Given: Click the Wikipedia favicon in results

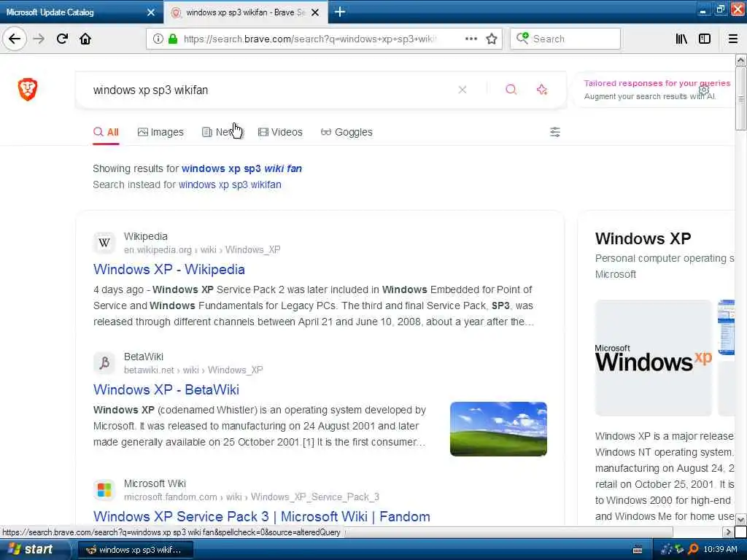Looking at the screenshot, I should pos(104,243).
